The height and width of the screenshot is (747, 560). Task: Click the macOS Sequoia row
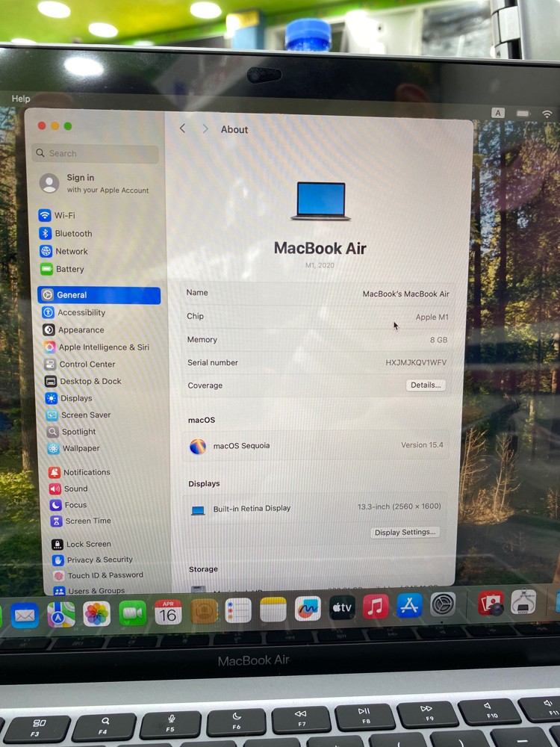316,446
